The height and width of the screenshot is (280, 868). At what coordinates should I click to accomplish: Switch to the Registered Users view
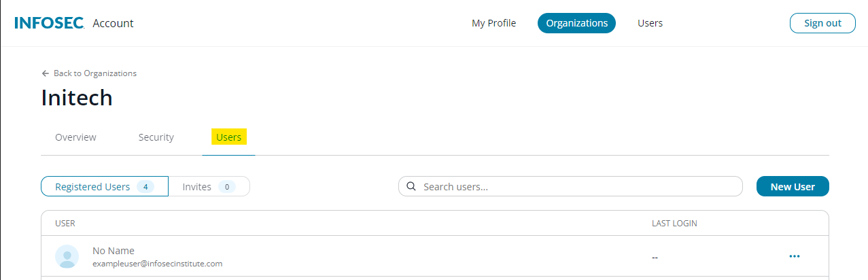[x=92, y=187]
